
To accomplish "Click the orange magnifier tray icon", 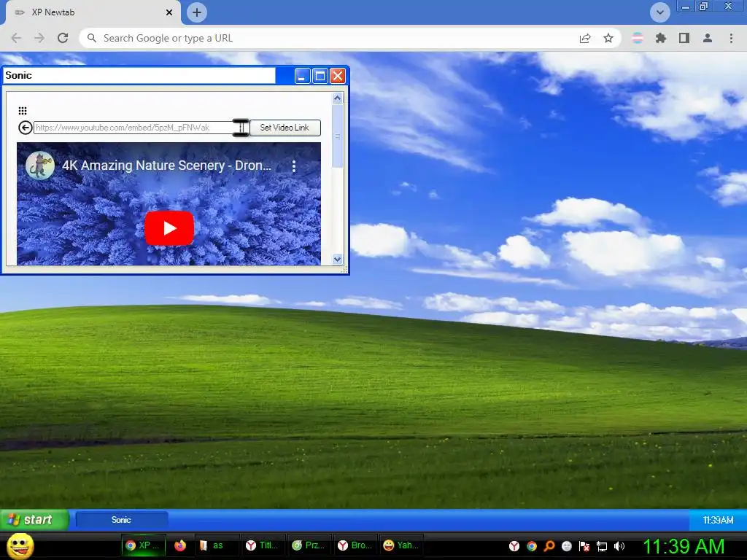I will click(x=549, y=546).
